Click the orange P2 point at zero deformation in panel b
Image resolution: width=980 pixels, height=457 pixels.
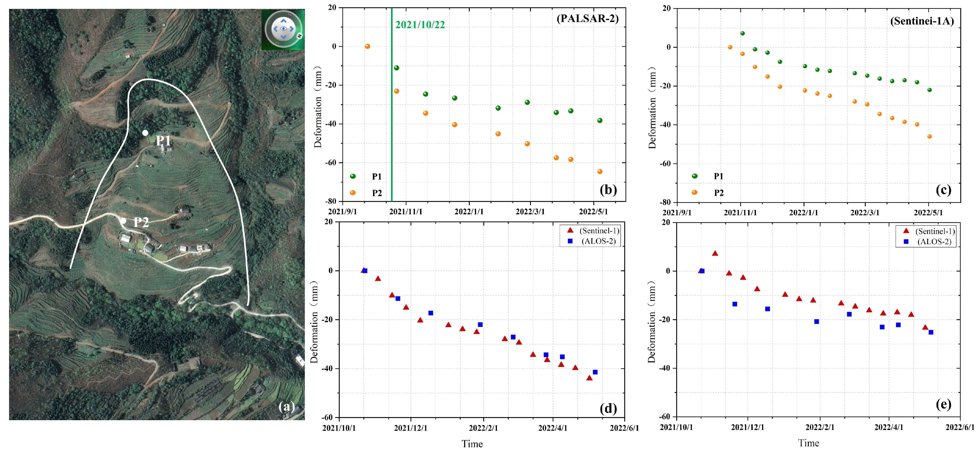(367, 47)
